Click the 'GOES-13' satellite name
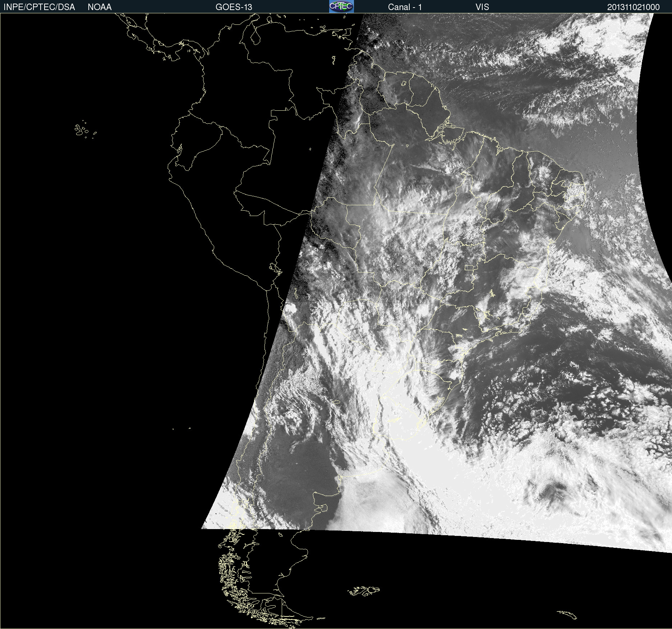 (x=234, y=7)
